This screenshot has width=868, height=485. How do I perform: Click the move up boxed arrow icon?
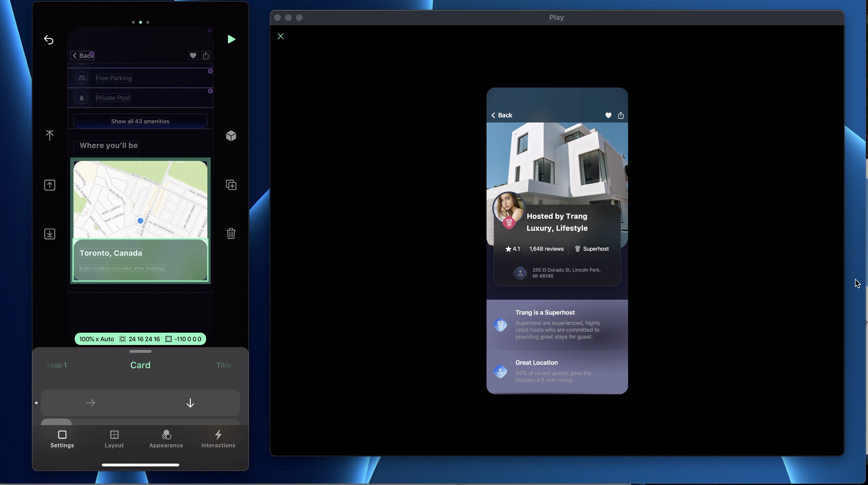coord(49,185)
